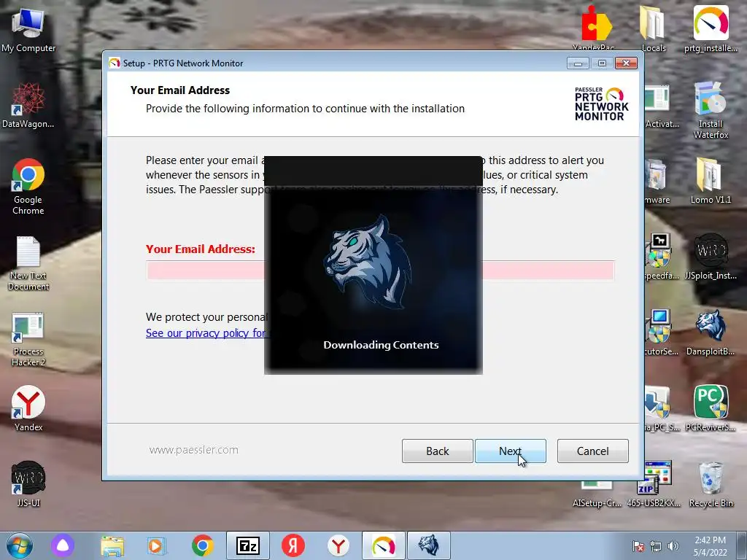The height and width of the screenshot is (560, 747).
Task: Switch to tiger app taskbar button
Action: tap(429, 545)
